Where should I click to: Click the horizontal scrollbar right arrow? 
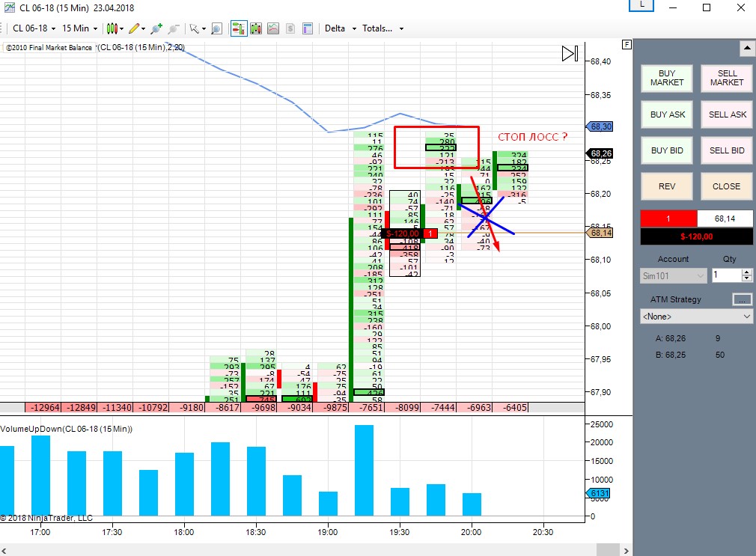[x=626, y=551]
